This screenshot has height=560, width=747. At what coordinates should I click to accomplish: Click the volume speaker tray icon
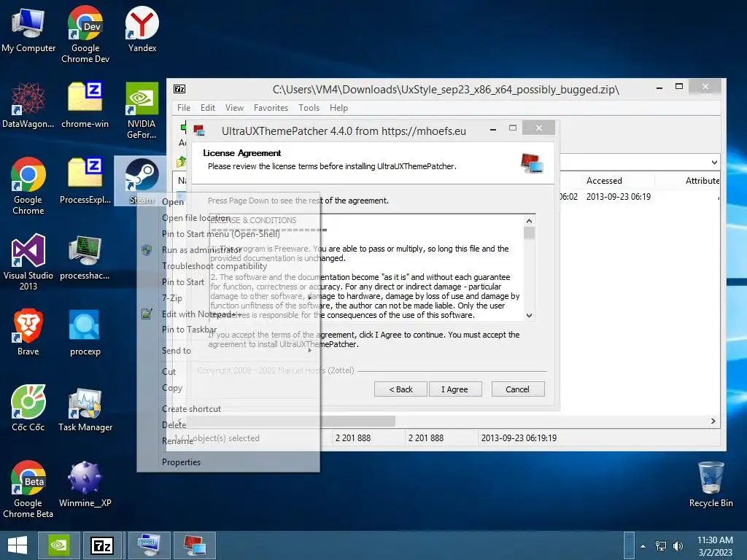coord(678,546)
